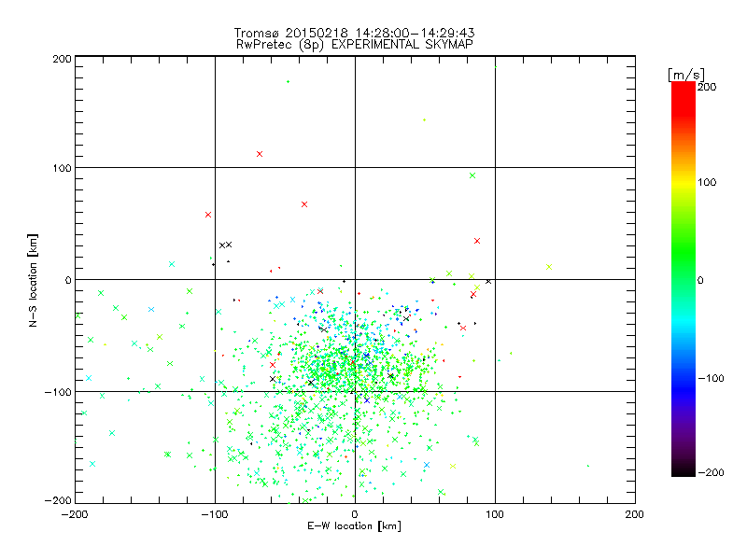Screen dimensions: 747x560
Task: Pick the black bottom end of the colorbar
Action: 684,471
